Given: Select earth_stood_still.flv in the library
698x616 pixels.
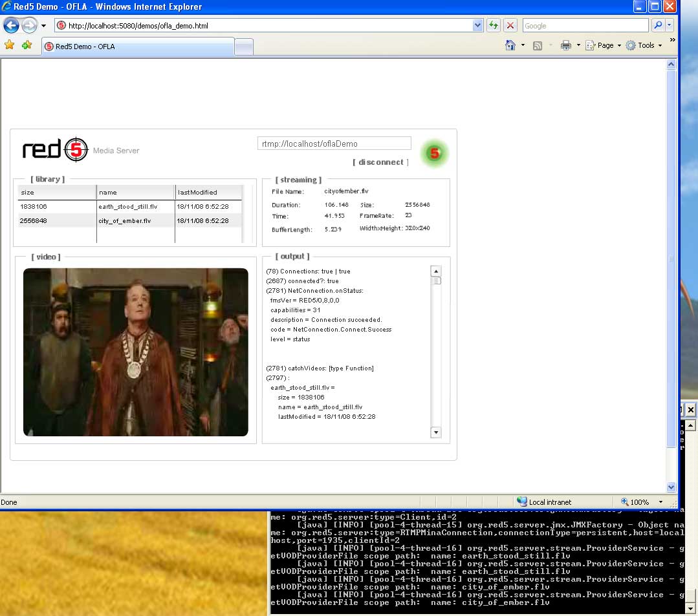Looking at the screenshot, I should [127, 206].
